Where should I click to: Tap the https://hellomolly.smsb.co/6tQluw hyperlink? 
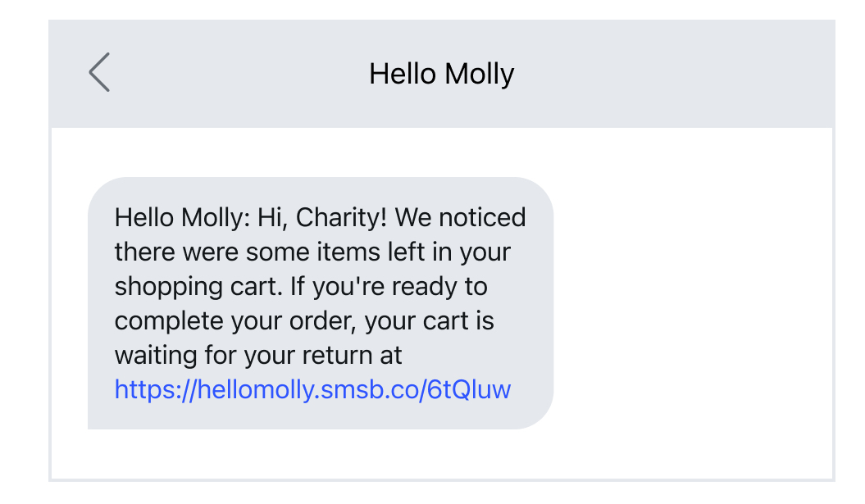[312, 390]
